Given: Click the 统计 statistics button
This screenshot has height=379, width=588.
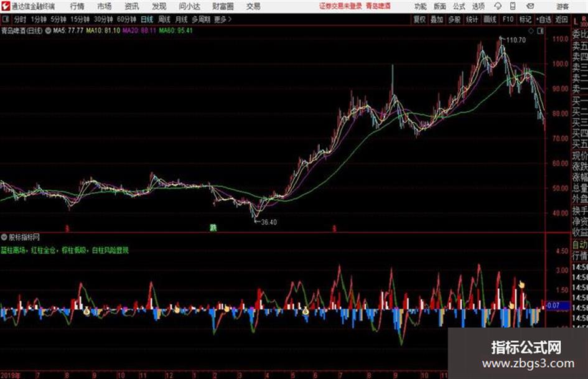Looking at the screenshot, I should point(472,19).
